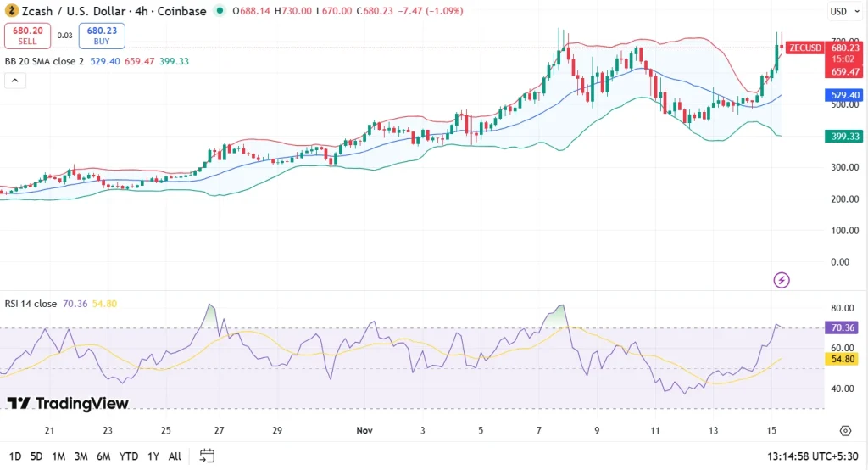The image size is (868, 470).
Task: Show the All time range
Action: 175,456
